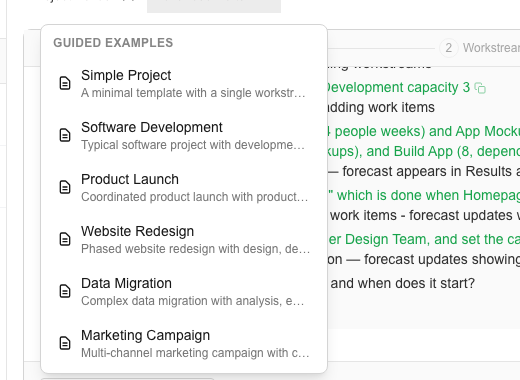Click the 'forecast updates showing' line
Image resolution: width=520 pixels, height=380 pixels.
[424, 259]
